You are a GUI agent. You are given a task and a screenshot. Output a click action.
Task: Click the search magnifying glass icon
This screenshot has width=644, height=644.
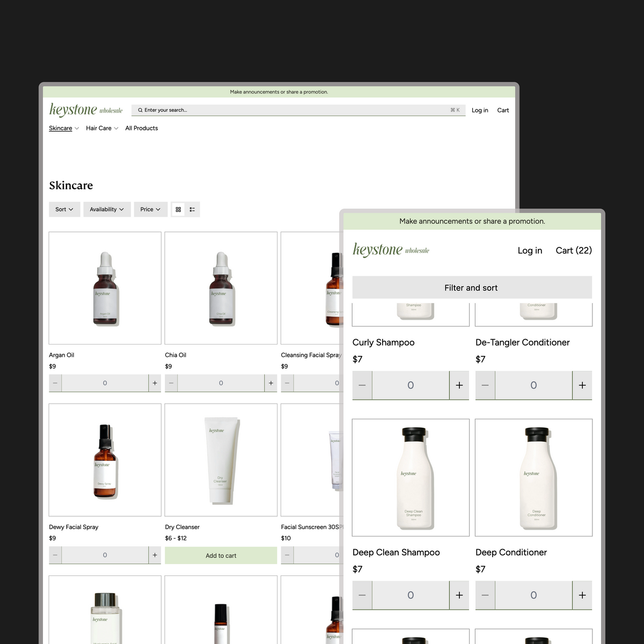pyautogui.click(x=140, y=110)
